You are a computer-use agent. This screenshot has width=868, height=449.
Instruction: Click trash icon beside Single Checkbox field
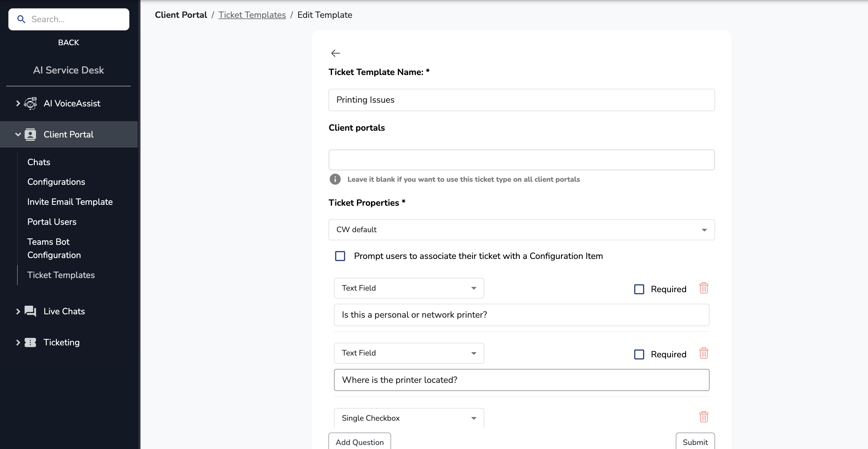[x=704, y=417]
